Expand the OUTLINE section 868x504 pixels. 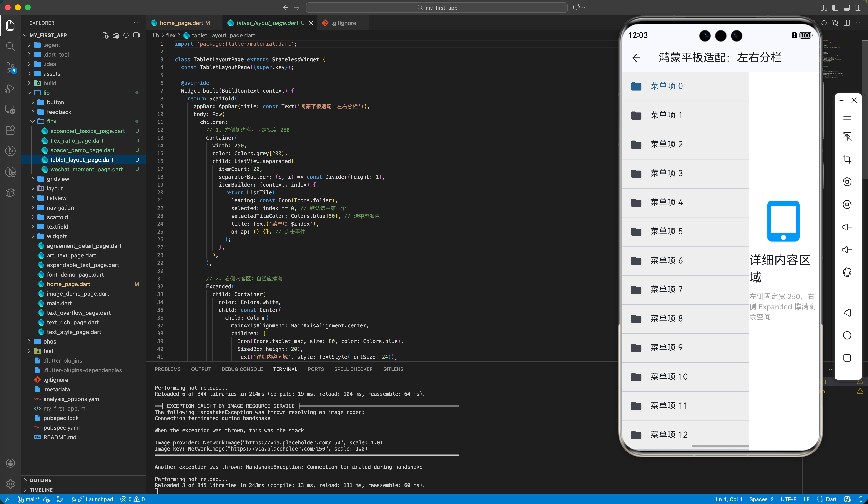pyautogui.click(x=40, y=480)
